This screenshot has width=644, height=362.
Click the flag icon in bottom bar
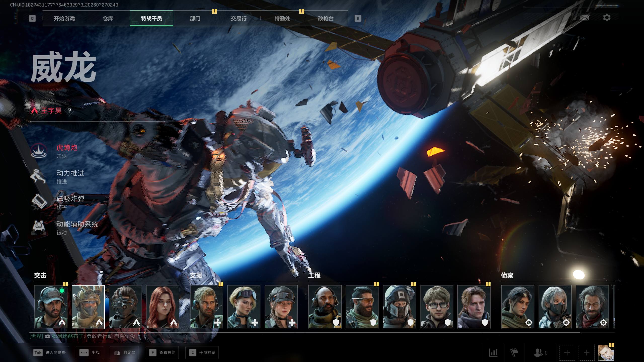click(x=514, y=352)
